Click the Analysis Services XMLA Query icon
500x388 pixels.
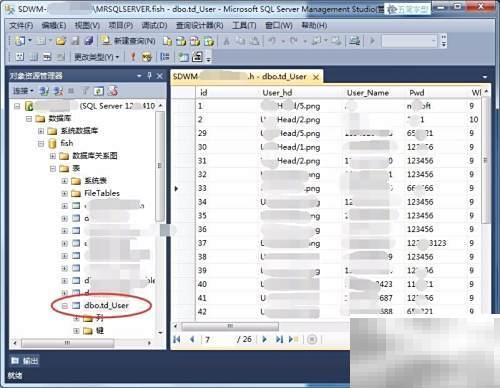209,41
